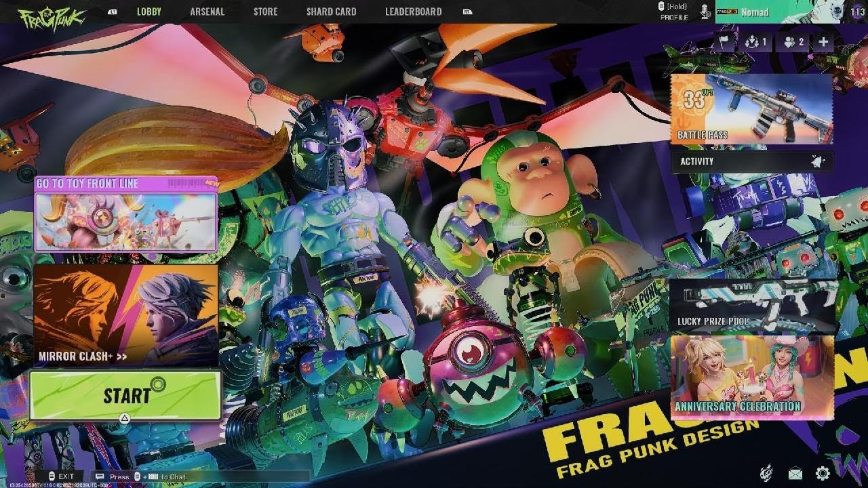The height and width of the screenshot is (488, 868).
Task: Click the chat bubble icon
Action: (x=100, y=476)
